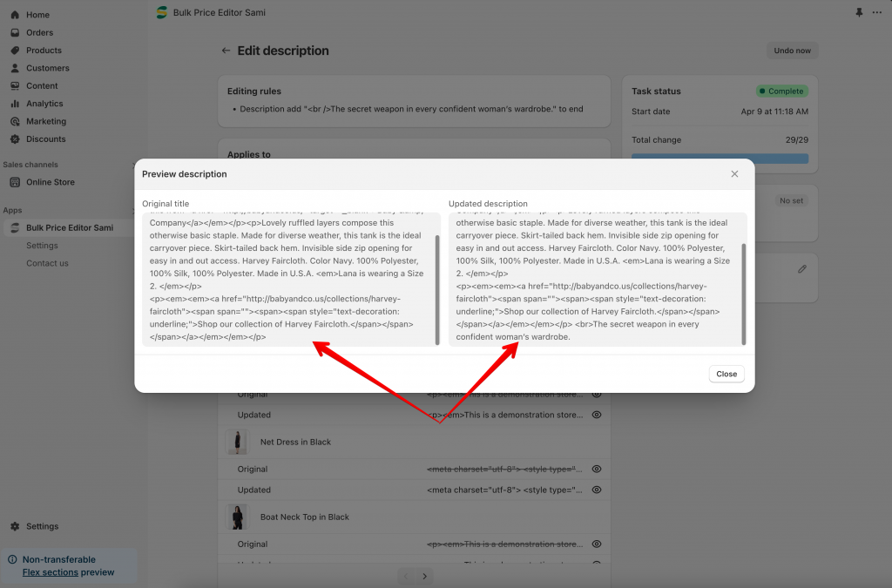
Task: Open the Home icon in the sidebar
Action: pos(16,15)
